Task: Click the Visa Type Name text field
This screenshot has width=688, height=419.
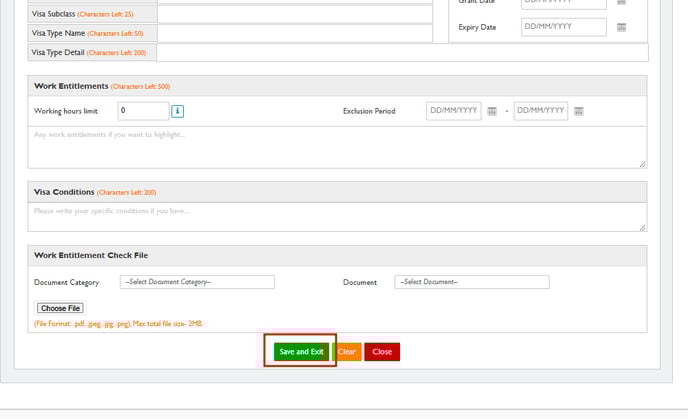Action: (x=295, y=33)
